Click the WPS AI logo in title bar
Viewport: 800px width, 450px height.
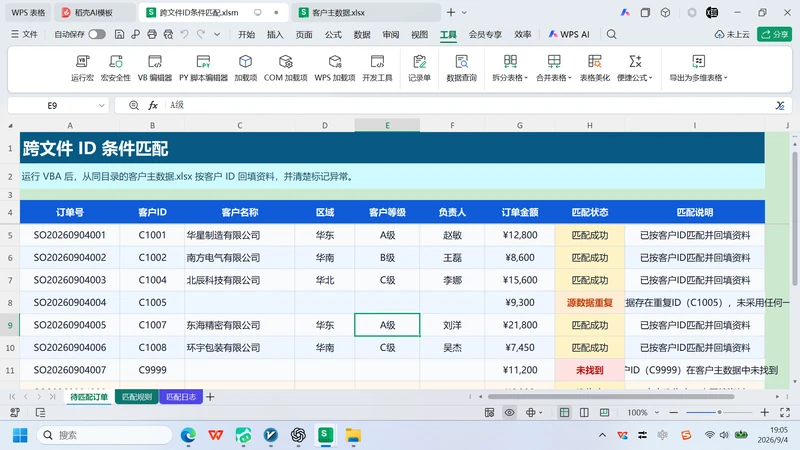[625, 12]
